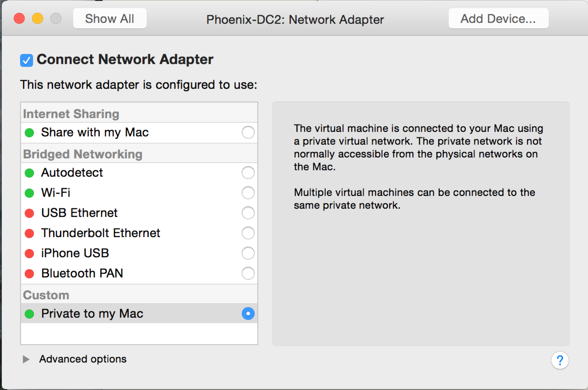Uncheck Connect Network Adapter checkbox
Viewport: 588px width, 390px height.
click(26, 60)
